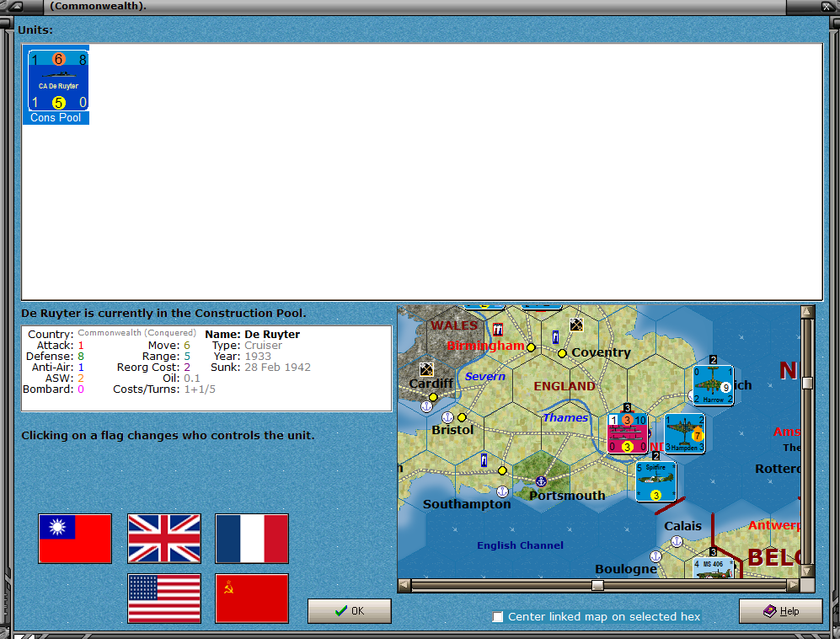The width and height of the screenshot is (840, 639).
Task: Confirm with the OK button
Action: pos(350,611)
